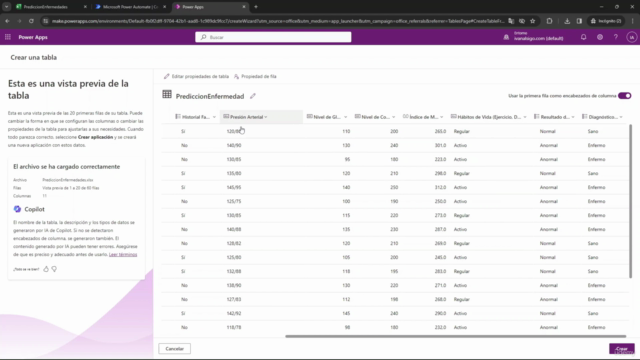Image resolution: width=640 pixels, height=360 pixels.
Task: Click the notifications bell icon
Action: click(x=583, y=37)
